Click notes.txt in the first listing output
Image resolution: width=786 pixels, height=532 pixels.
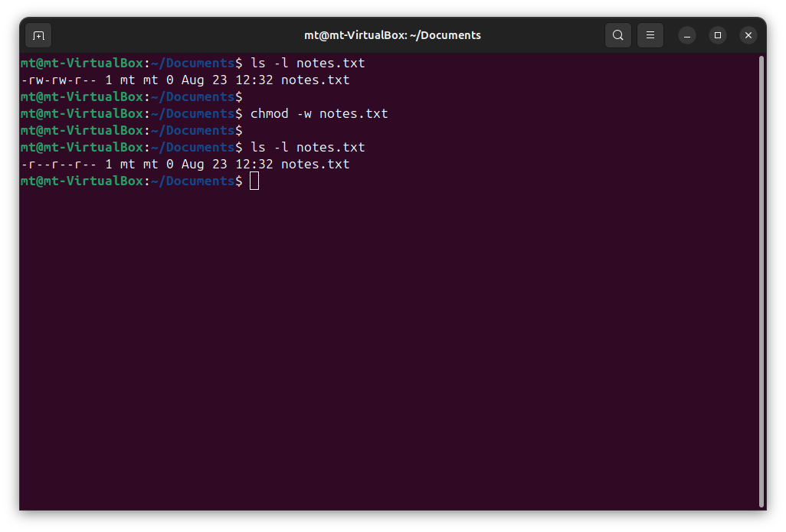click(x=315, y=80)
